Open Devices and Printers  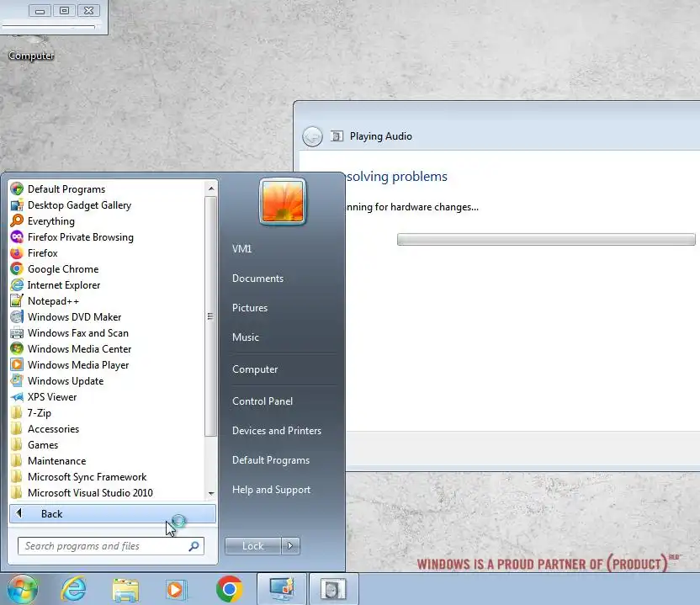click(276, 431)
